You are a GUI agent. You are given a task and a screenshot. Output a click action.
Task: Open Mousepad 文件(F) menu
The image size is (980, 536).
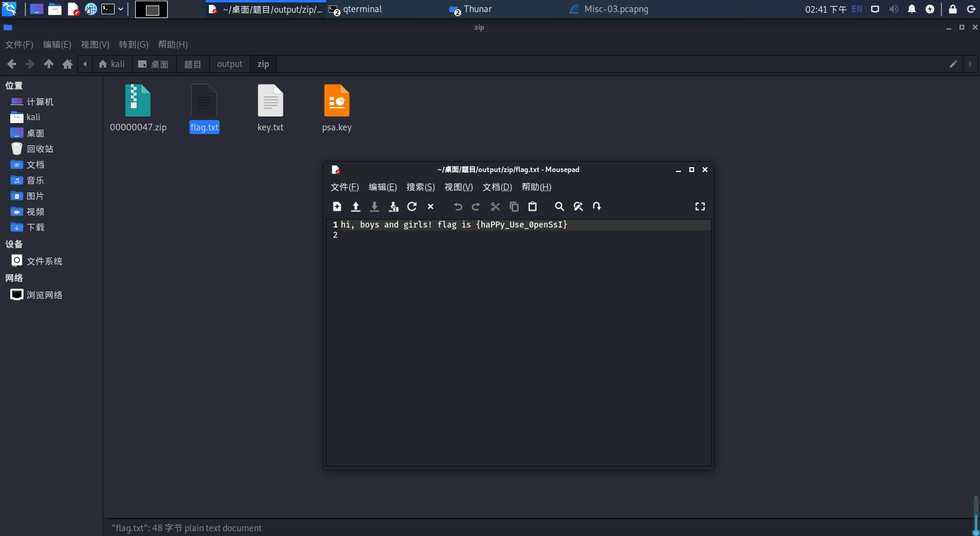coord(345,187)
